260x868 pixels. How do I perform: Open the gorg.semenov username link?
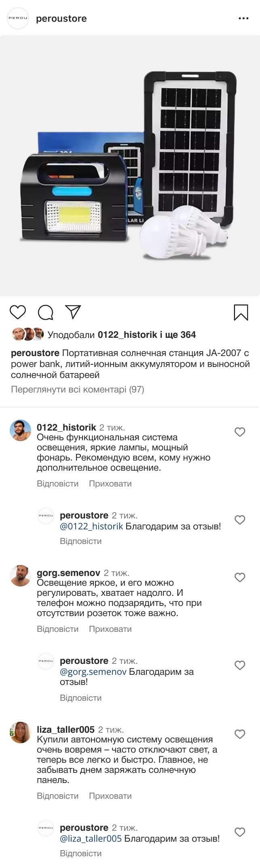click(x=68, y=573)
